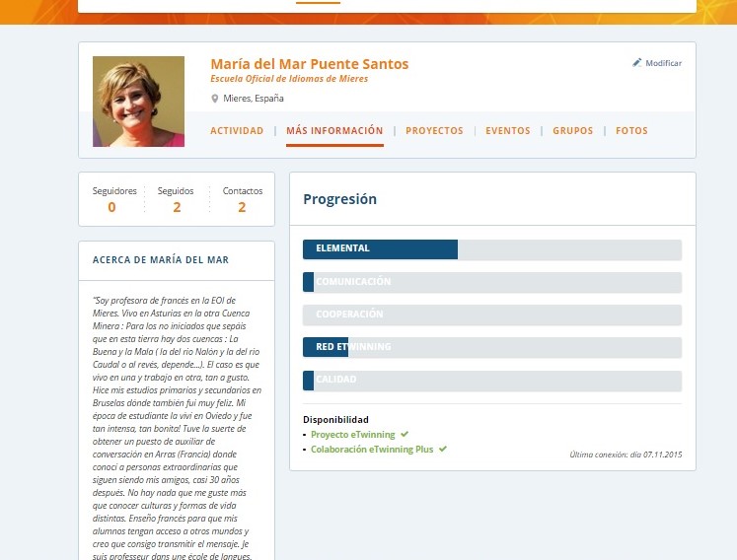Image resolution: width=737 pixels, height=560 pixels.
Task: Go to the Grupos tab
Action: coord(572,130)
